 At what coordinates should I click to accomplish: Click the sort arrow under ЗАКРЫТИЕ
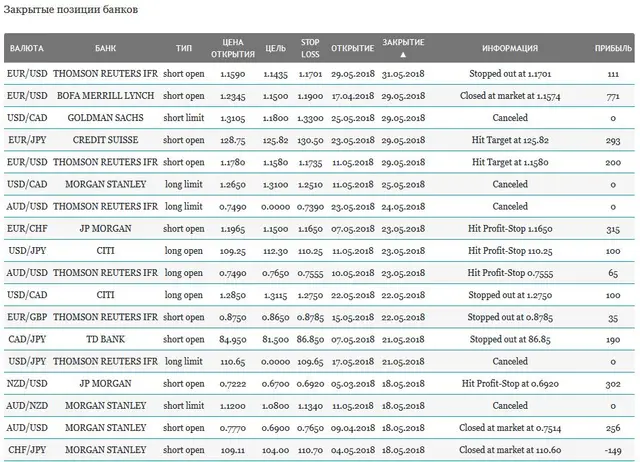(x=403, y=55)
